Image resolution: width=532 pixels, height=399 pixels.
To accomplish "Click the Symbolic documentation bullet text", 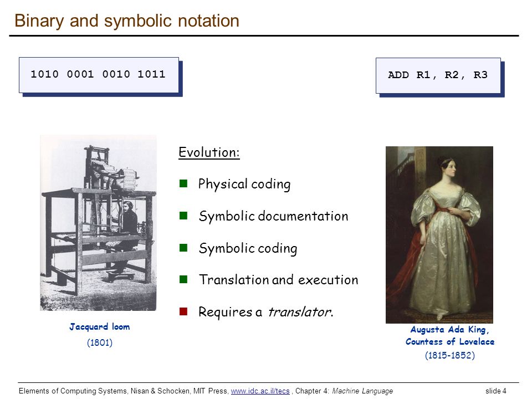I will click(x=273, y=216).
